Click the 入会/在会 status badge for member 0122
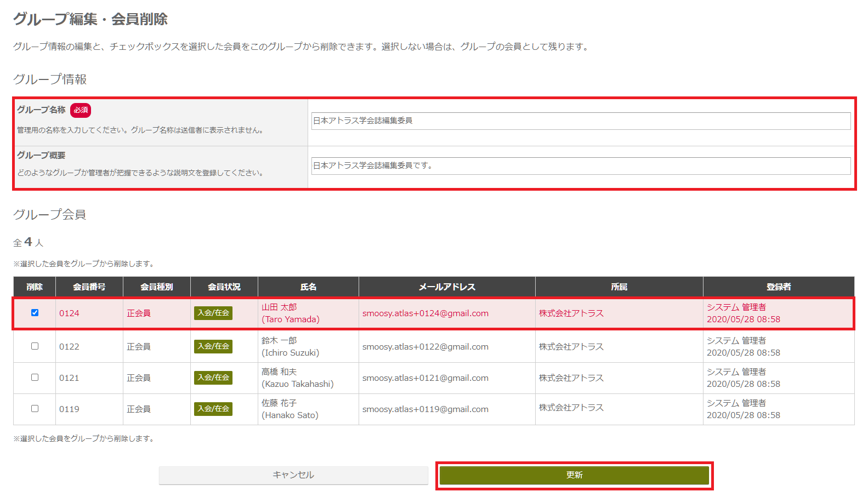 coord(213,346)
